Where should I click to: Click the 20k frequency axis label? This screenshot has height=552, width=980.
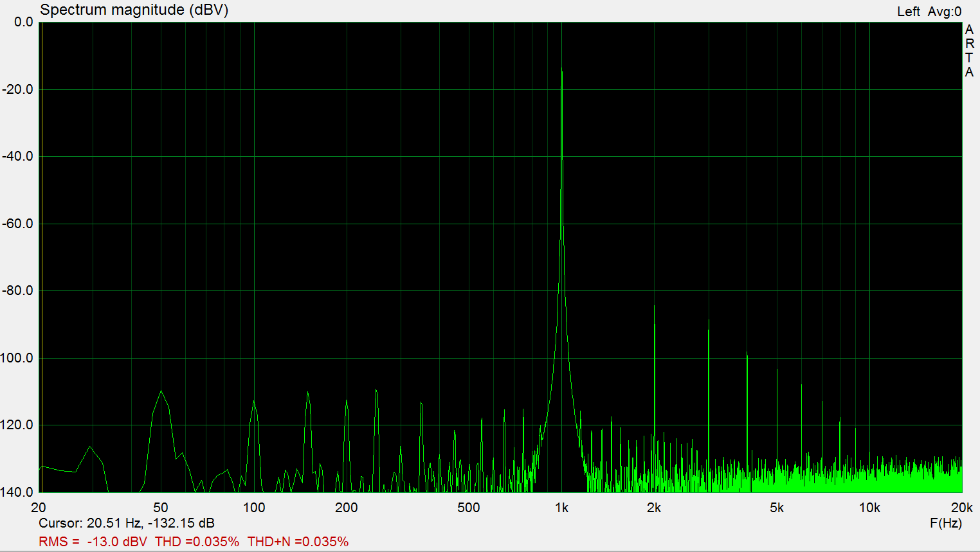pyautogui.click(x=962, y=508)
